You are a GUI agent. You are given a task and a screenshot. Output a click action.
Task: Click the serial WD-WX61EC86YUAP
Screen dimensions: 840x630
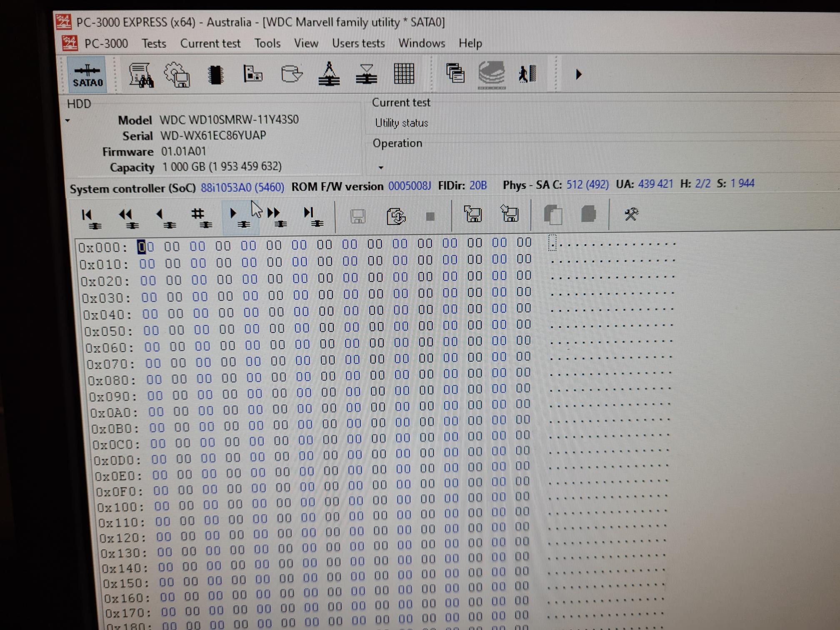(x=213, y=136)
